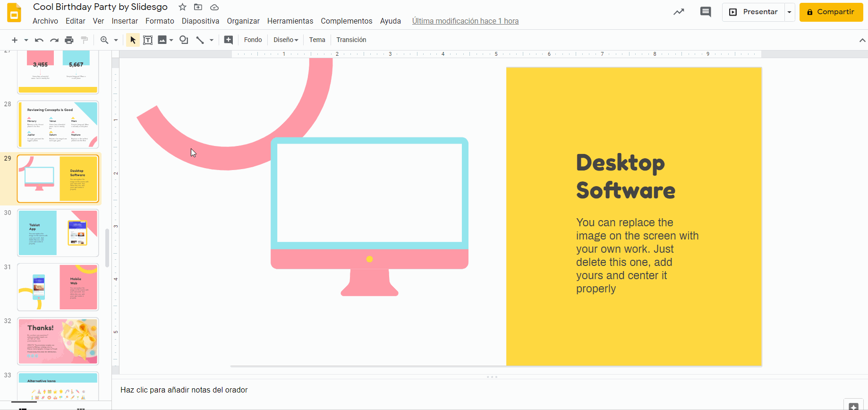Redo the last action
This screenshot has height=410, width=868.
(54, 40)
